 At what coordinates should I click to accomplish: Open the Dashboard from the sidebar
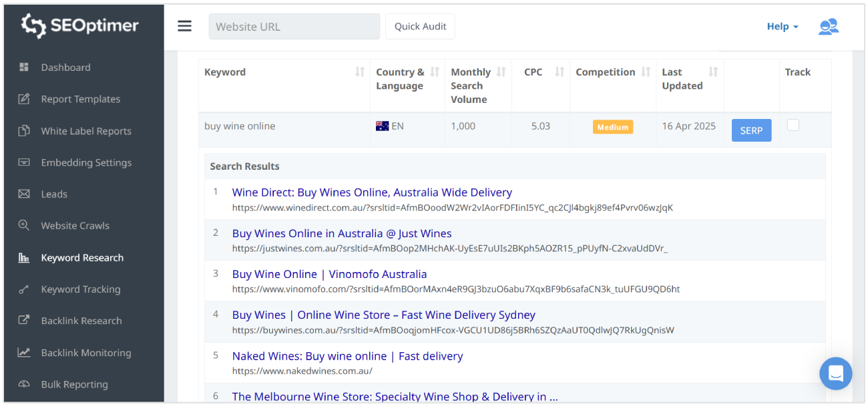click(65, 67)
